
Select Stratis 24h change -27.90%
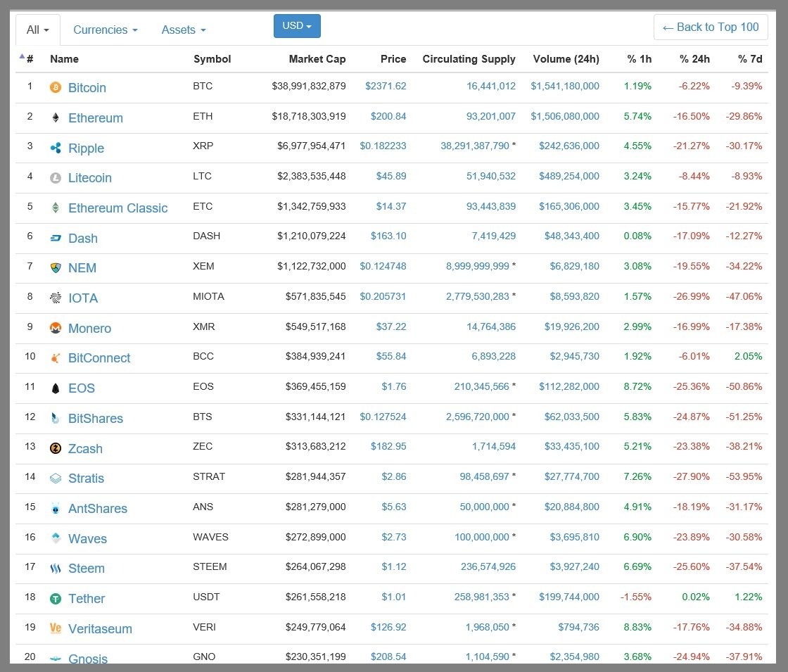point(692,476)
